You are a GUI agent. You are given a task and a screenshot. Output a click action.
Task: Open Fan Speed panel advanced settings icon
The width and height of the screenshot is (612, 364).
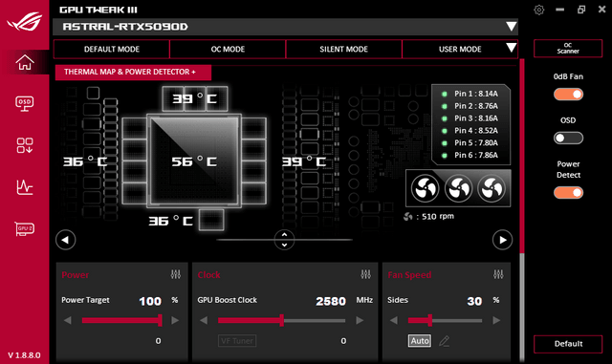[498, 274]
